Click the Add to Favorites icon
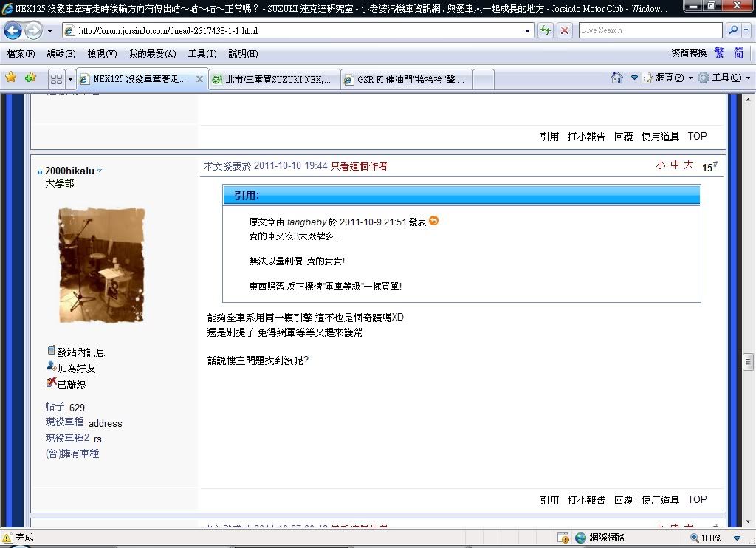 click(x=30, y=78)
